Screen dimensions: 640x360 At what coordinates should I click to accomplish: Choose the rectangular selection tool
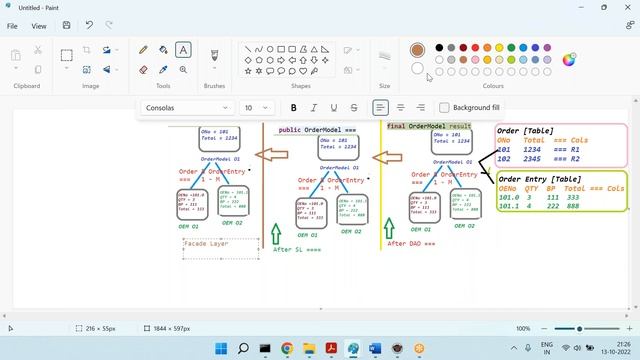click(67, 55)
